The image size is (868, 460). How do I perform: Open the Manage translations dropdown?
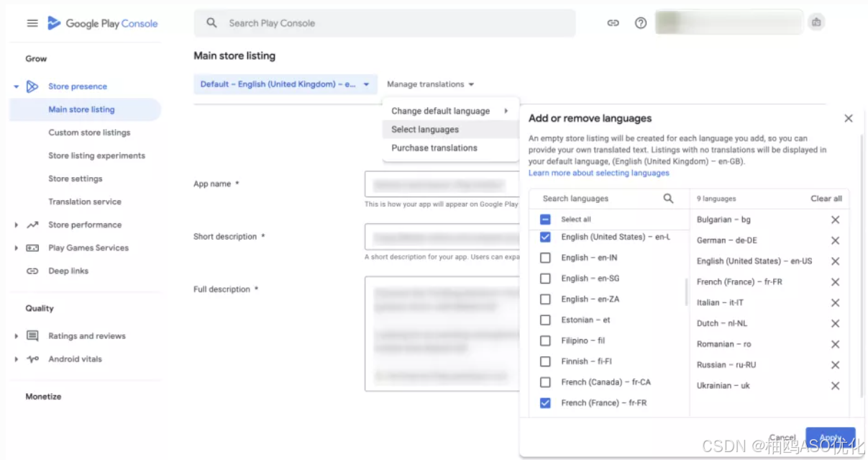430,84
